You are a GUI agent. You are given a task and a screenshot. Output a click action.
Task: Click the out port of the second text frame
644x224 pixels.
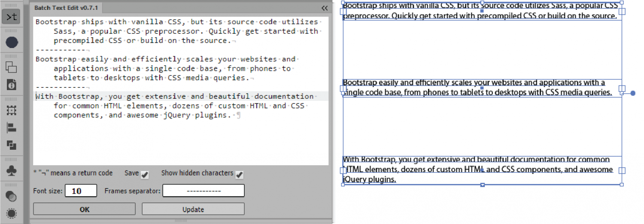622,88
